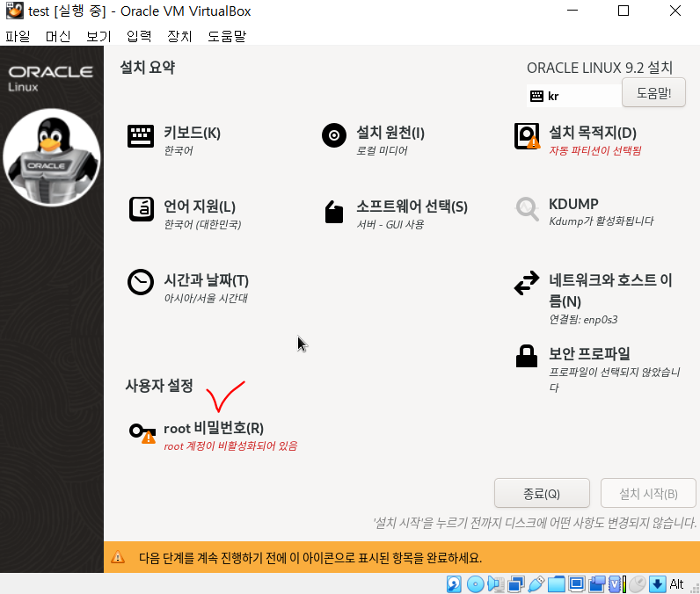Open the 소프트웨어 선택(S) label
Viewport: 700px width, 594px height.
pyautogui.click(x=412, y=206)
